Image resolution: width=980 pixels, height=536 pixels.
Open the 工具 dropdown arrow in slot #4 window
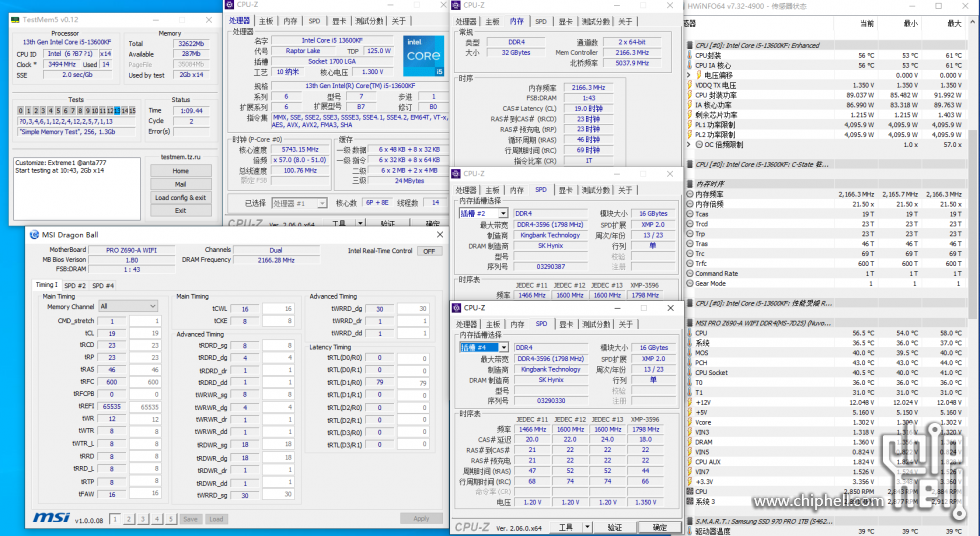click(x=587, y=527)
